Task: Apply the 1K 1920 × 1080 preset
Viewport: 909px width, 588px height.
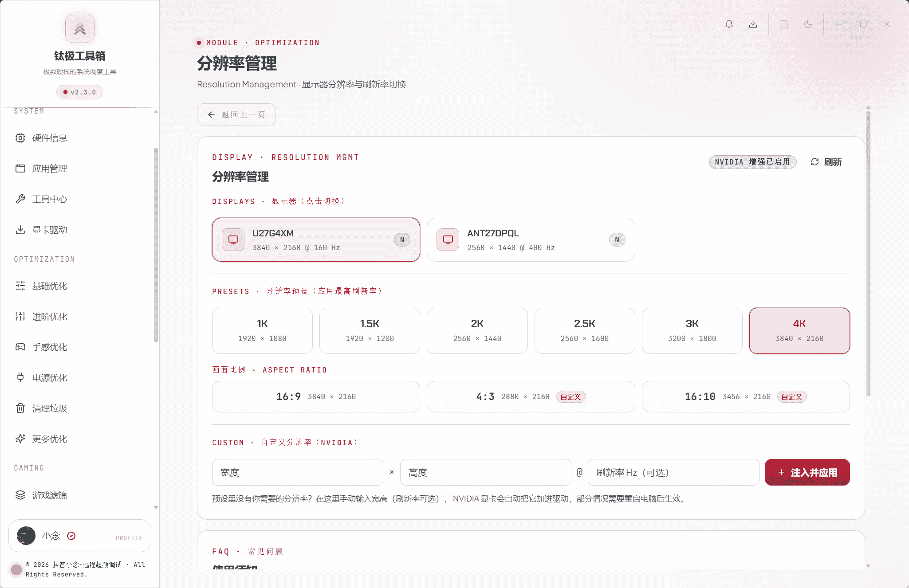Action: 262,331
